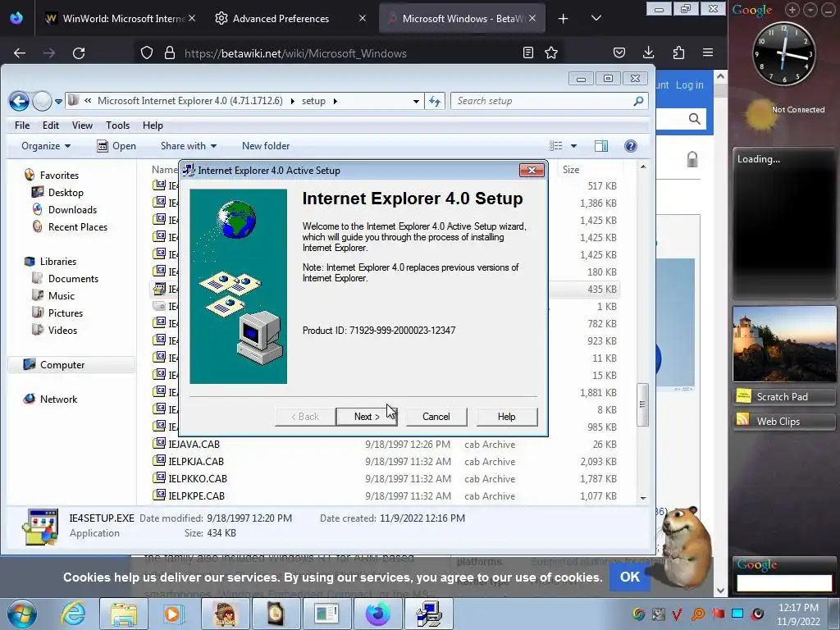Expand the Scratch Pad gadget
Image resolution: width=840 pixels, height=630 pixels.
784,396
